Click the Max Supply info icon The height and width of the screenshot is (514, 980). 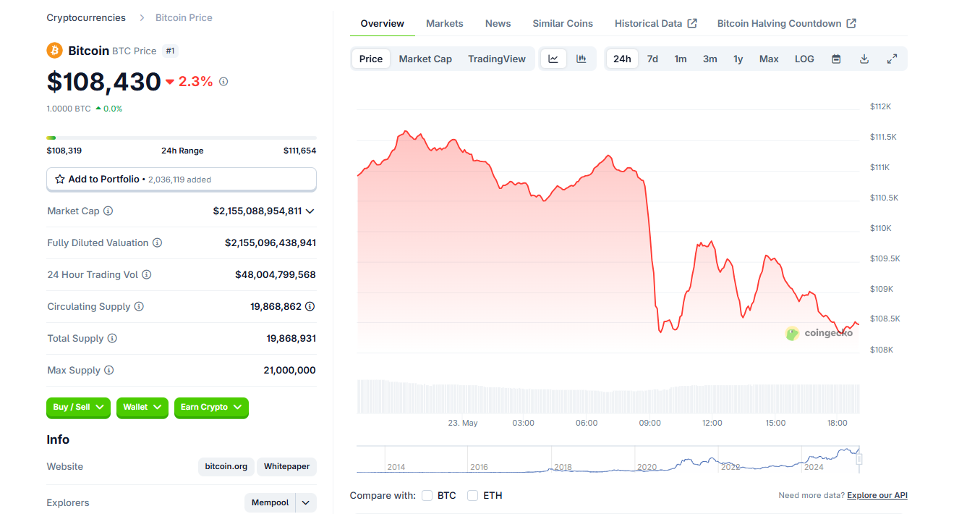click(x=109, y=371)
